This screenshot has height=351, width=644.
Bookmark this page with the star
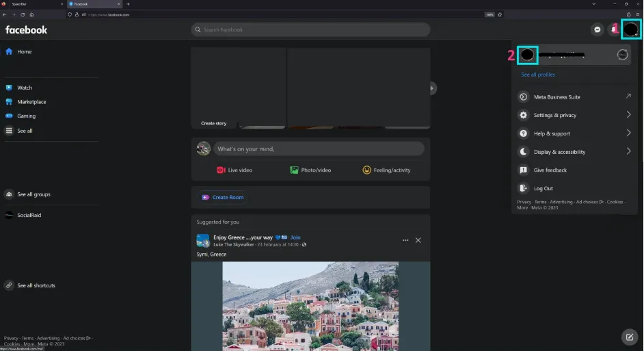500,14
